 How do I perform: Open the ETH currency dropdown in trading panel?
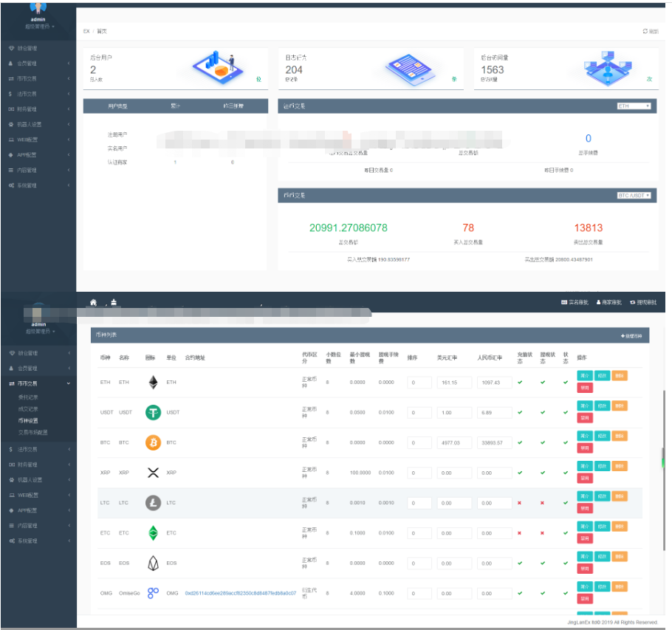tap(634, 106)
